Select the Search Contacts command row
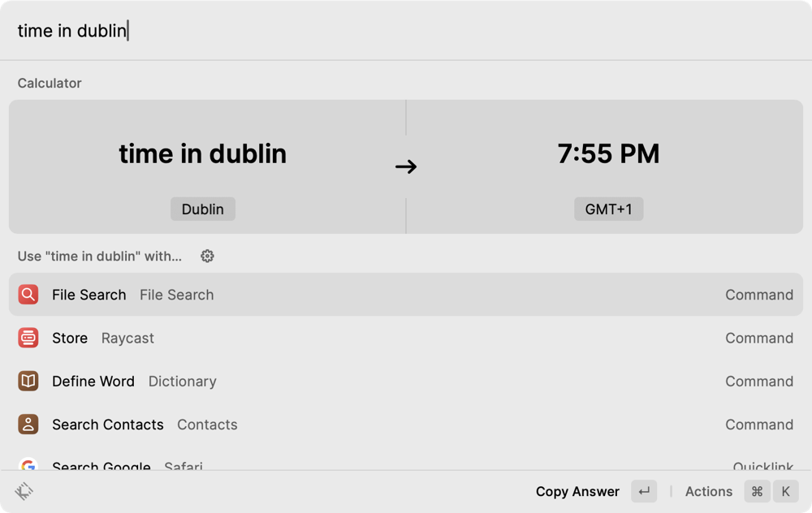This screenshot has width=812, height=513. tap(406, 424)
